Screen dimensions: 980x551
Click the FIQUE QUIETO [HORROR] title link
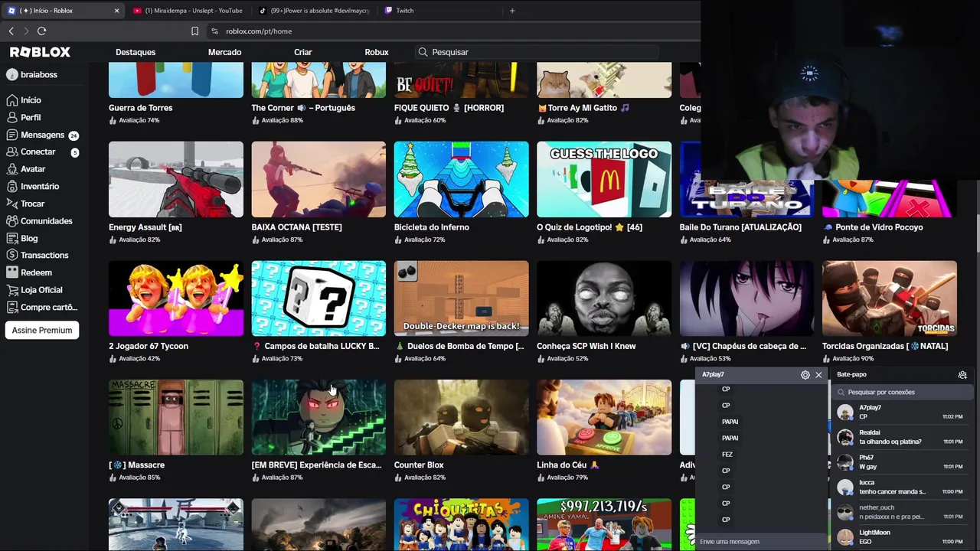[449, 108]
